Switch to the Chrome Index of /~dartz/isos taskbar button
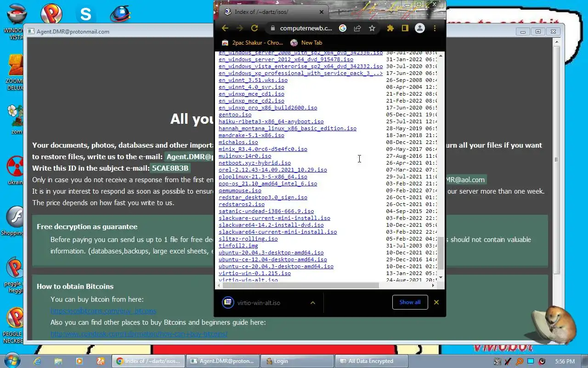The image size is (588, 368). point(148,361)
